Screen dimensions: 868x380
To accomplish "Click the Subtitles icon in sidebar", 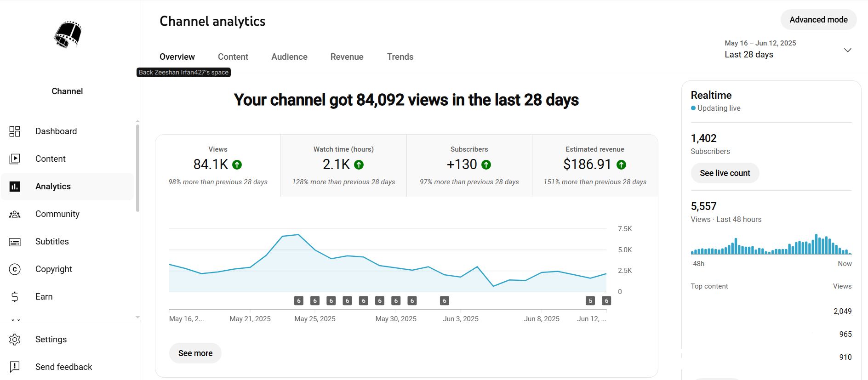I will click(x=15, y=242).
